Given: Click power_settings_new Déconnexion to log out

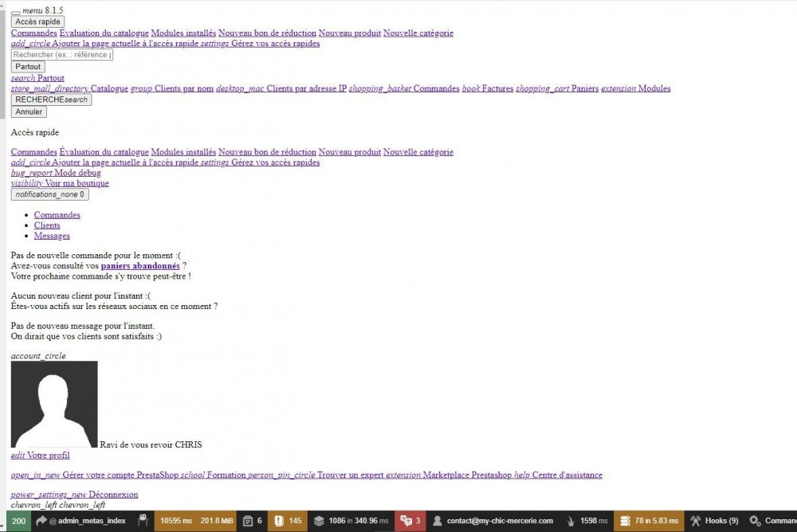Looking at the screenshot, I should click(x=74, y=495).
